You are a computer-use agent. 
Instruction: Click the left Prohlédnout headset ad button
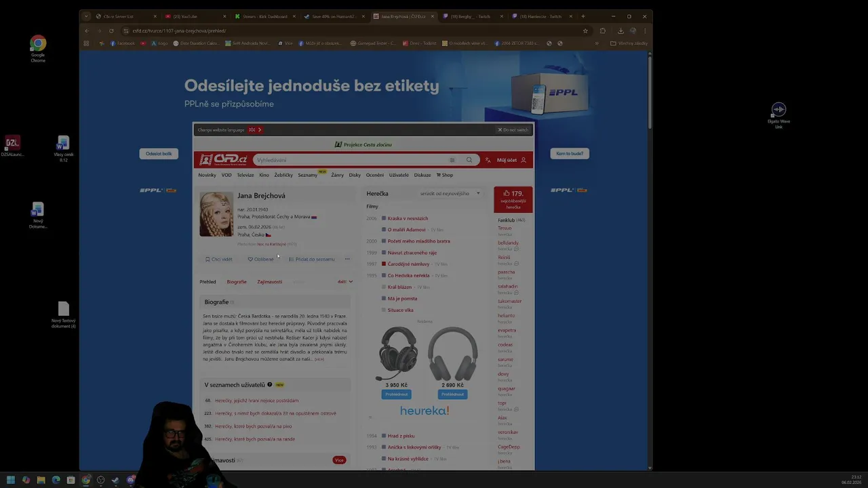397,394
